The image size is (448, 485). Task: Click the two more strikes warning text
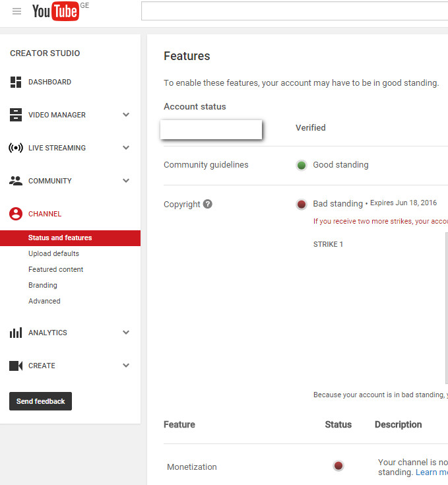pyautogui.click(x=381, y=222)
